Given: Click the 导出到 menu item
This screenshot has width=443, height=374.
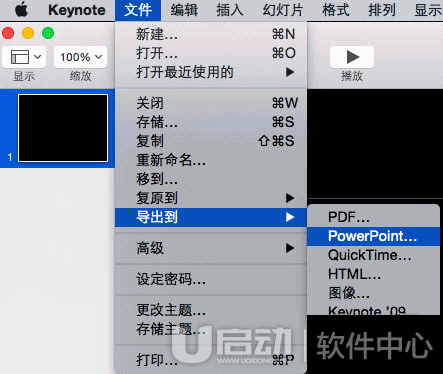Looking at the screenshot, I should click(x=211, y=217).
